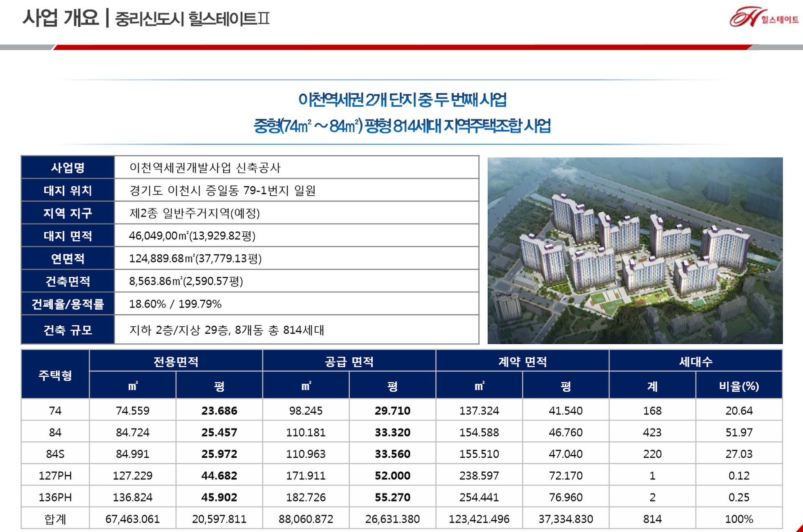Image resolution: width=803 pixels, height=532 pixels.
Task: Click household count 220
Action: coord(652,454)
